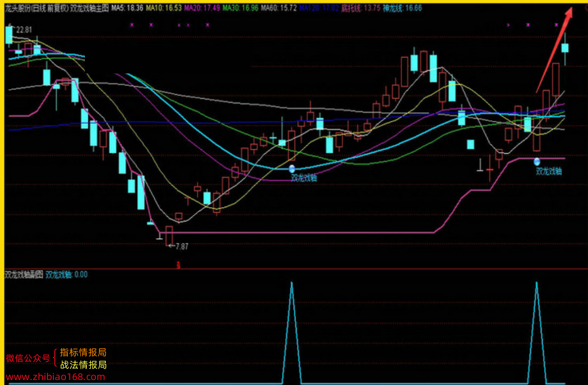Click the 22.81 high price label
Image resolution: width=588 pixels, height=385 pixels.
(24, 30)
